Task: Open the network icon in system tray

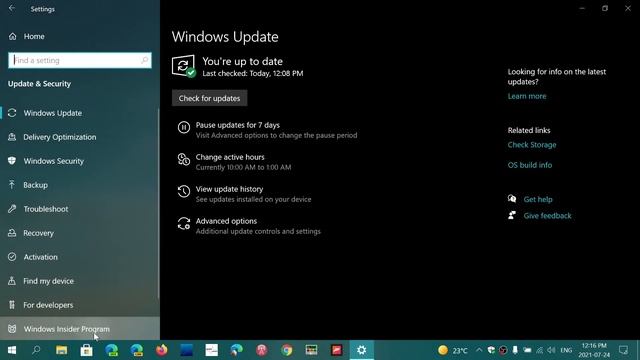Action: pos(540,350)
